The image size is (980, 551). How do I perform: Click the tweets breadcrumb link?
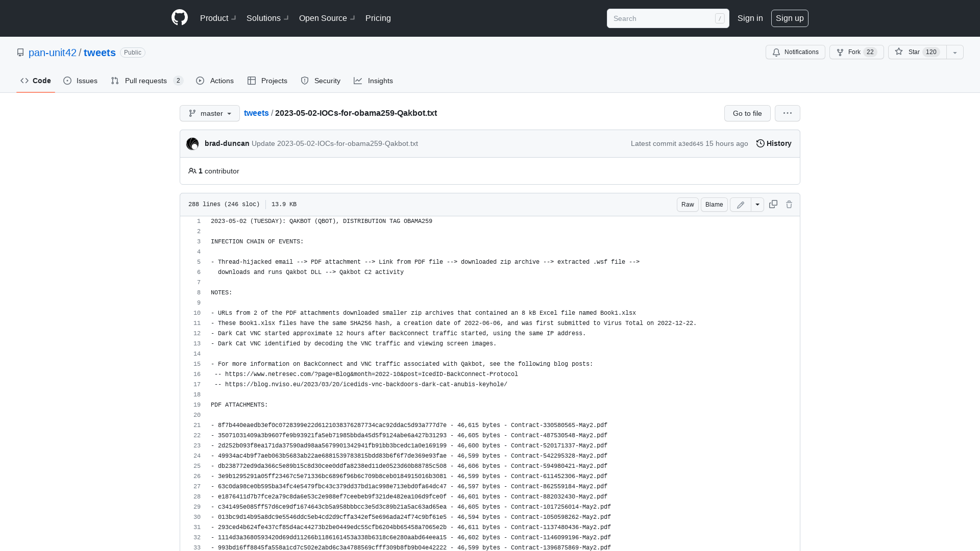point(256,113)
